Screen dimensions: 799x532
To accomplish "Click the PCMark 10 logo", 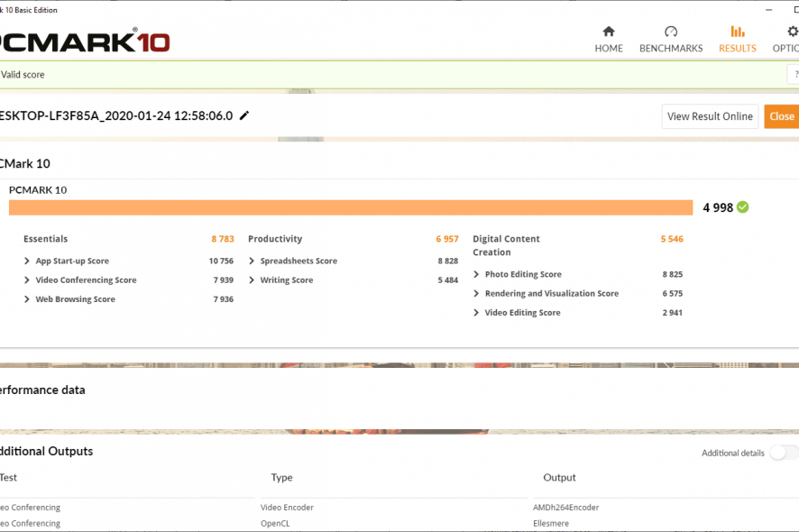I will click(x=84, y=41).
